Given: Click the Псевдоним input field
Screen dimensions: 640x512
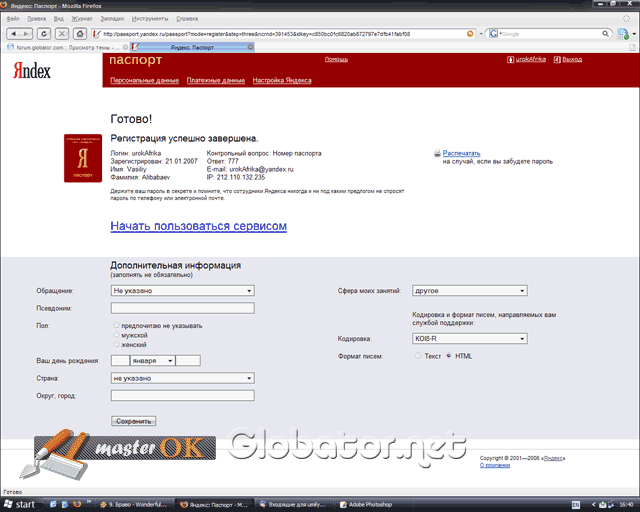Looking at the screenshot, I should (183, 308).
